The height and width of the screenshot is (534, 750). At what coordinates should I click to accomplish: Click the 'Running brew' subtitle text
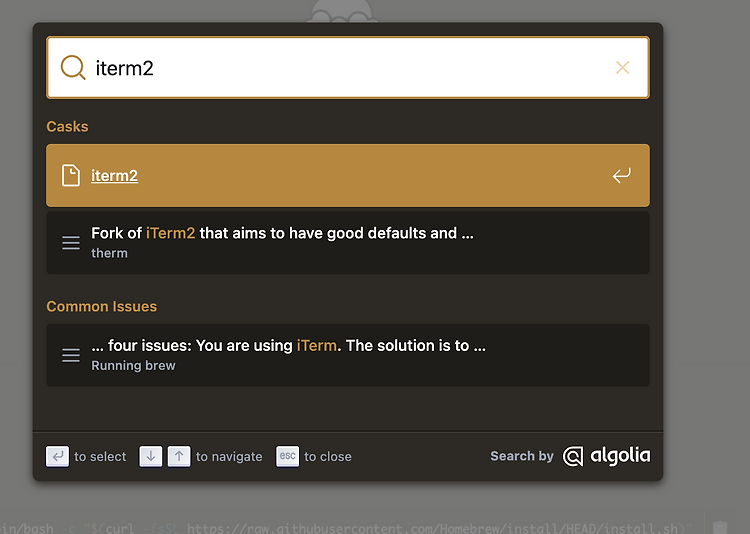tap(133, 366)
